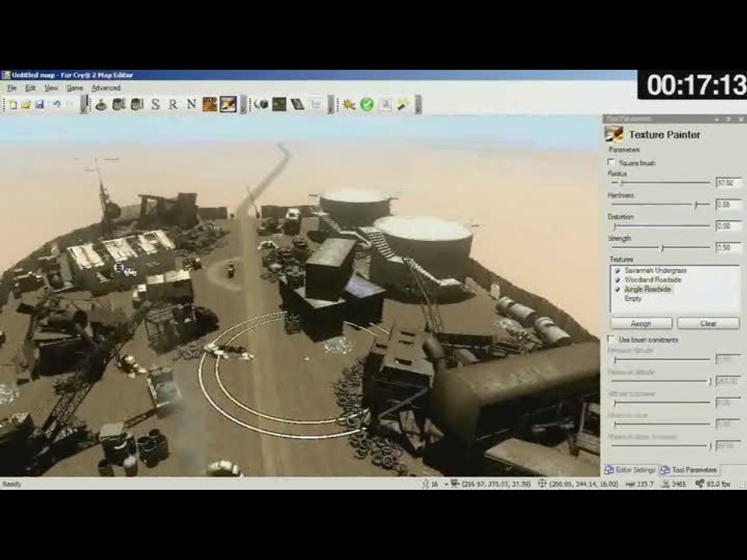Select the second gray terrain tool icon
The width and height of the screenshot is (747, 560).
(119, 104)
